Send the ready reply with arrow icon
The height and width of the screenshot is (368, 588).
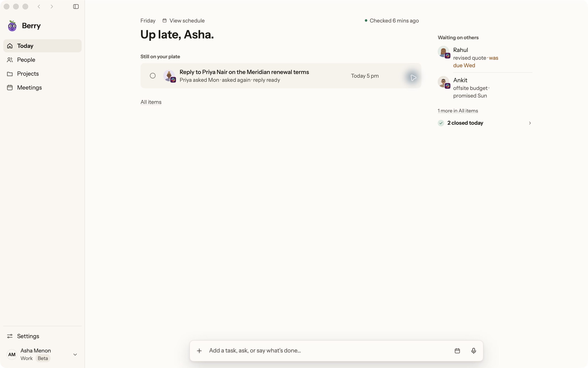(413, 78)
